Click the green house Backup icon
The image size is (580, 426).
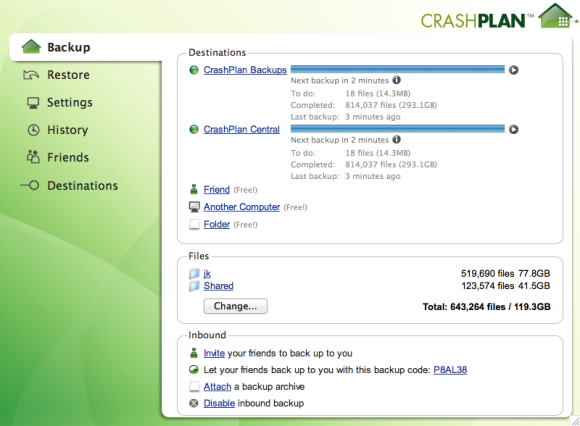[31, 47]
